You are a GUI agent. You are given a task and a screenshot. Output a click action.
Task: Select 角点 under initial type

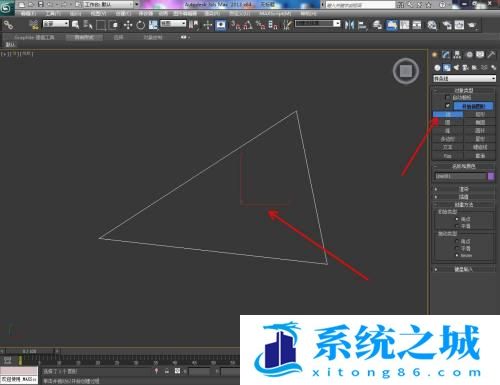(x=457, y=219)
